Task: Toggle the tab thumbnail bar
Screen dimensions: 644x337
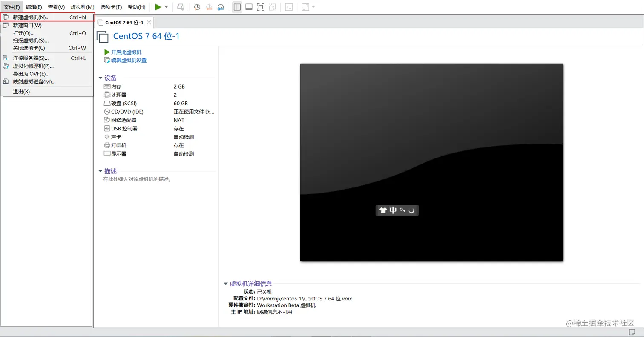Action: coord(249,7)
